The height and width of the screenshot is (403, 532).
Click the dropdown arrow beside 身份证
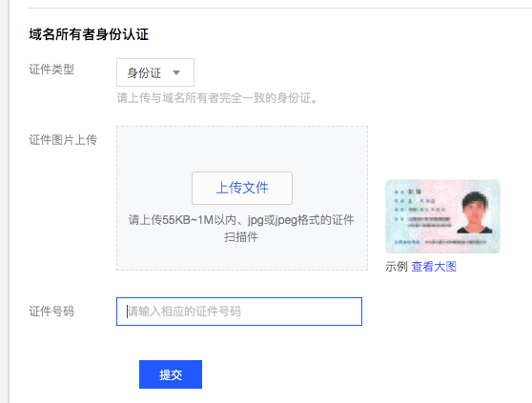(176, 72)
